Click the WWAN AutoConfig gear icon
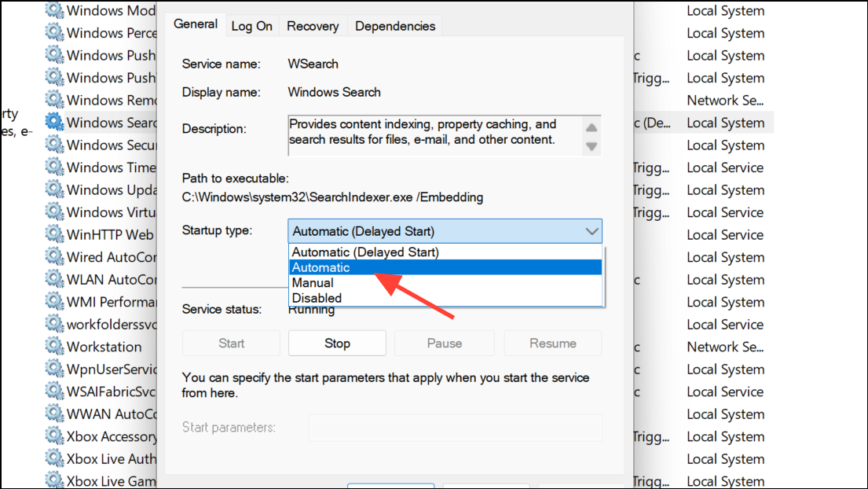 coord(54,413)
